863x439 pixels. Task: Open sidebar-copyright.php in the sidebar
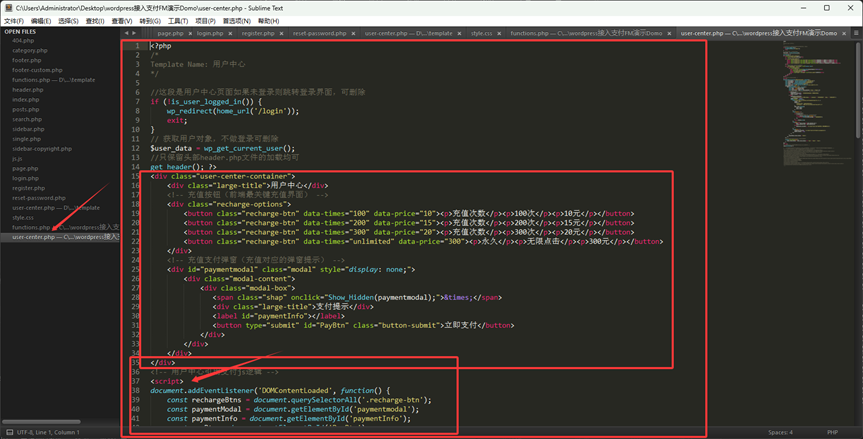42,149
